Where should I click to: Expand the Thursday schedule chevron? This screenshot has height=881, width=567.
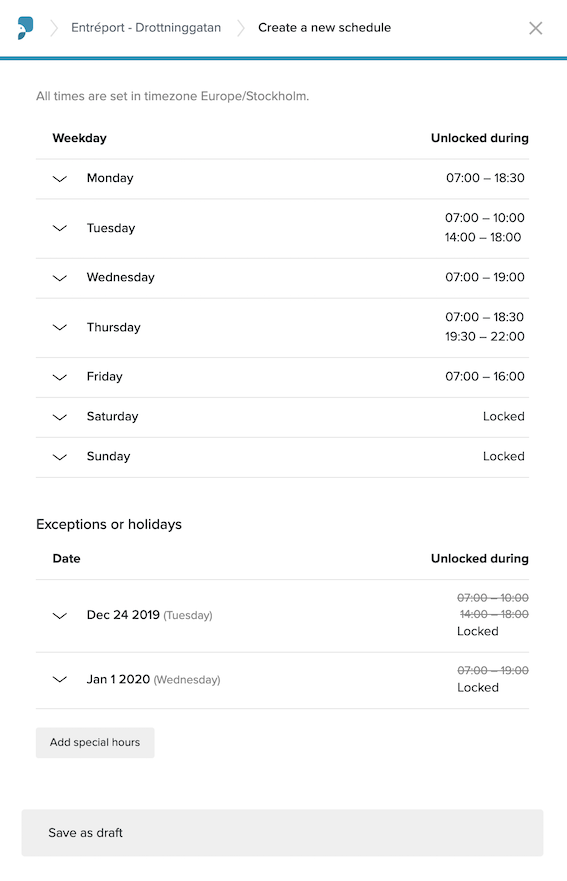point(60,328)
